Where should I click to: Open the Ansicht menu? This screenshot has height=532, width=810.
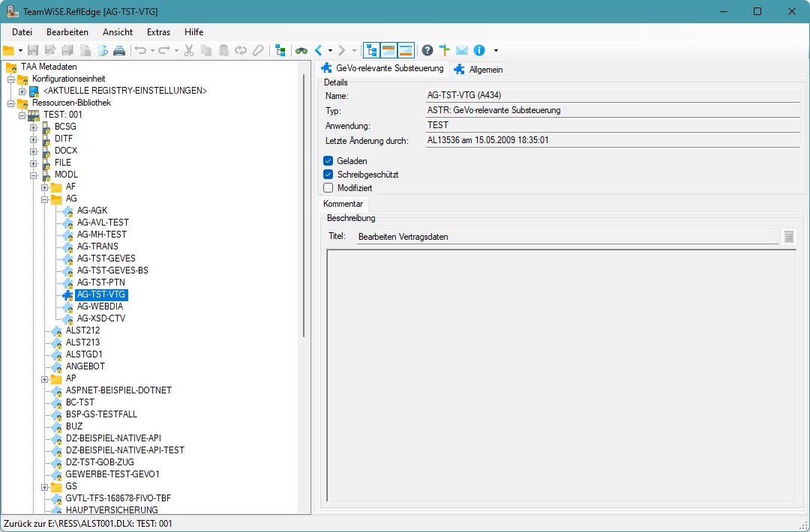click(118, 32)
